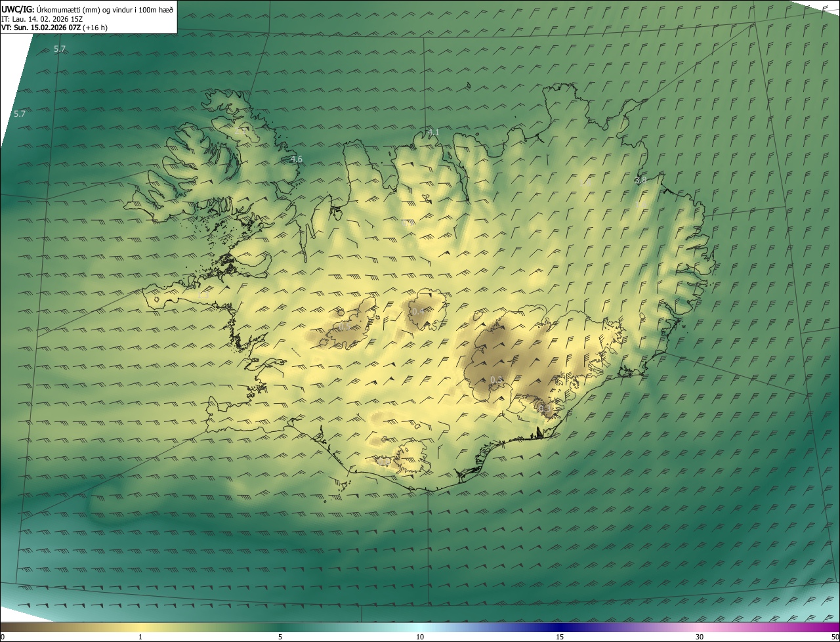Click the '15' tick on the color scale
840x642 pixels.
coord(560,637)
